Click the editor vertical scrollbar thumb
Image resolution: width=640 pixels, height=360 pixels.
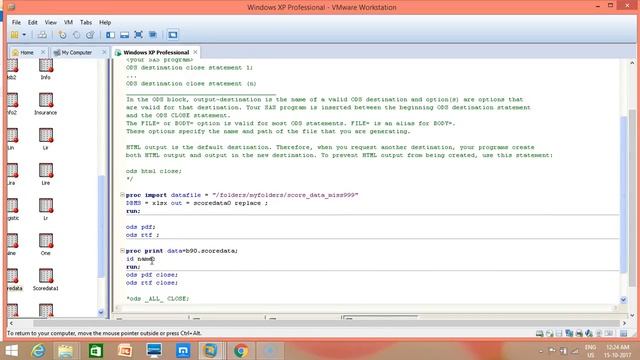[x=624, y=195]
